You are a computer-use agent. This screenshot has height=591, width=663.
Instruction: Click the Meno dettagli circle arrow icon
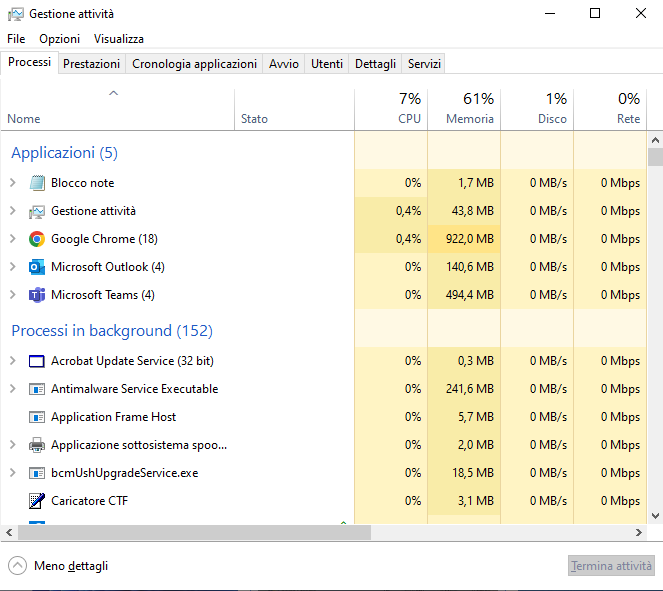pos(17,566)
